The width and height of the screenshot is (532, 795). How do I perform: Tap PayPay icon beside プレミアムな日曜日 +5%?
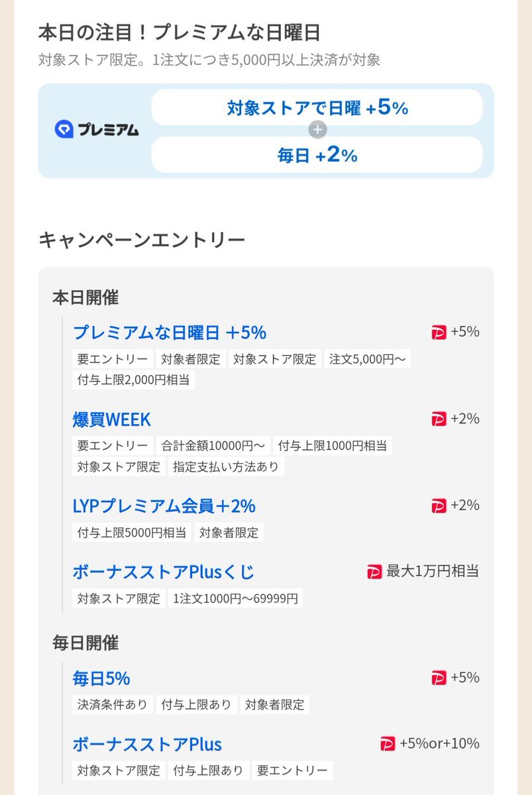coord(439,333)
